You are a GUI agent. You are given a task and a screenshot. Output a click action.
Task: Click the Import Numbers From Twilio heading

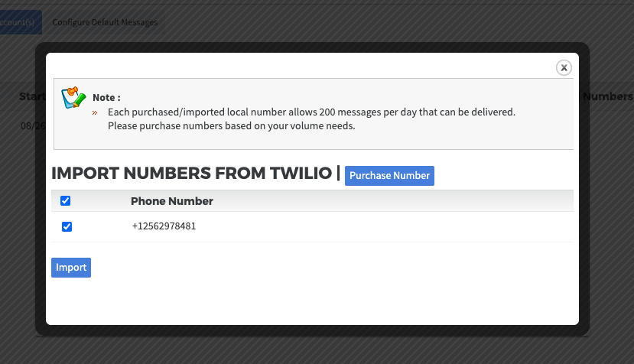point(192,173)
